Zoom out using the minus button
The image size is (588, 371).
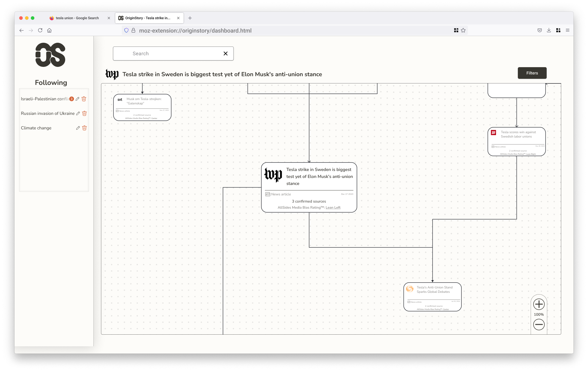click(539, 324)
